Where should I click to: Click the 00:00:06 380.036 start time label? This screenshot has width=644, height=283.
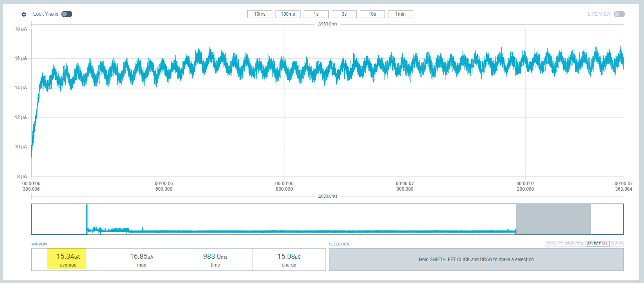(31, 186)
